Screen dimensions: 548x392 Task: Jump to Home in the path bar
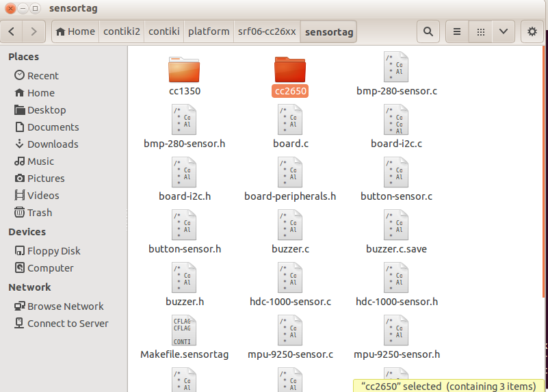(x=75, y=31)
